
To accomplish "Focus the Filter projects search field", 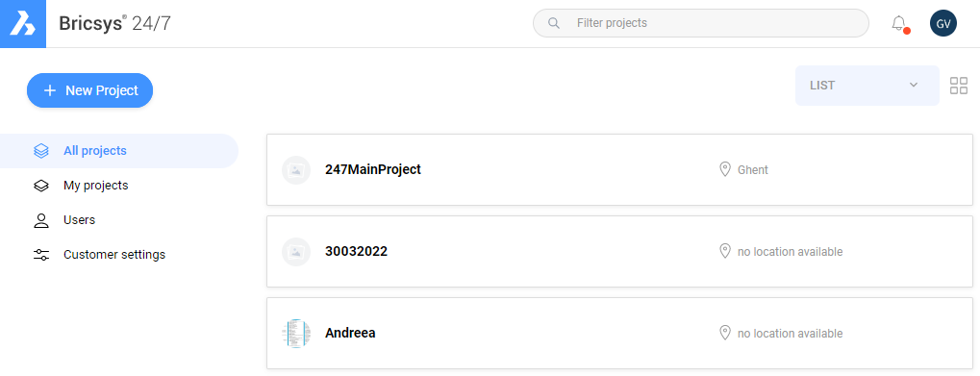I will click(x=701, y=23).
